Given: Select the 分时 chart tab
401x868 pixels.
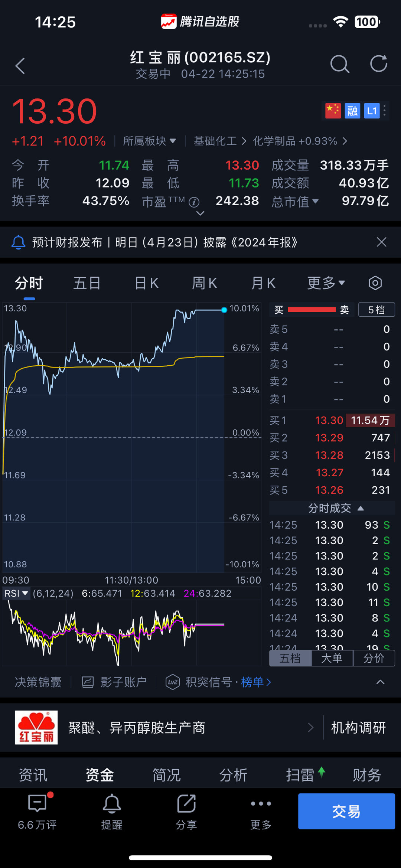Looking at the screenshot, I should (x=29, y=283).
